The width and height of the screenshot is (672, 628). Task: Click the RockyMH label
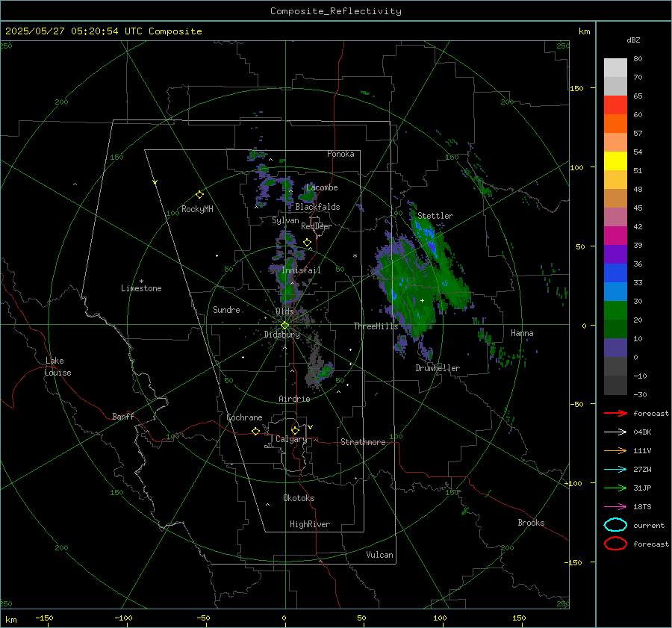[x=197, y=209]
